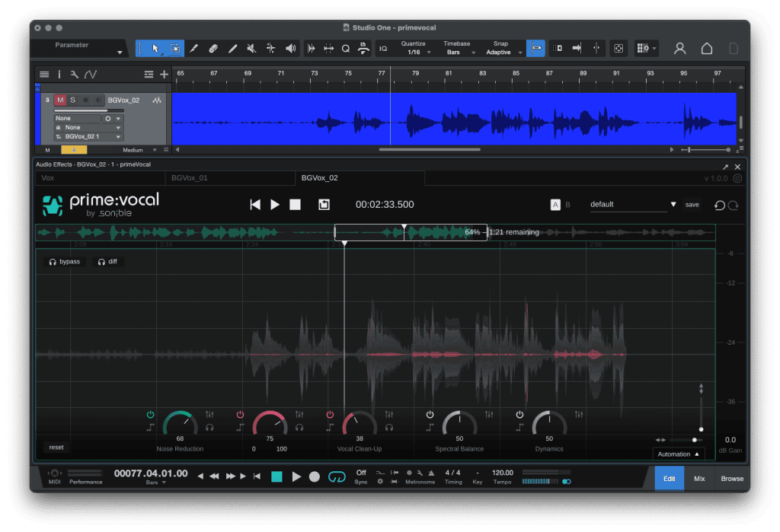This screenshot has width=780, height=532.
Task: Open the inspector i icon
Action: point(59,75)
